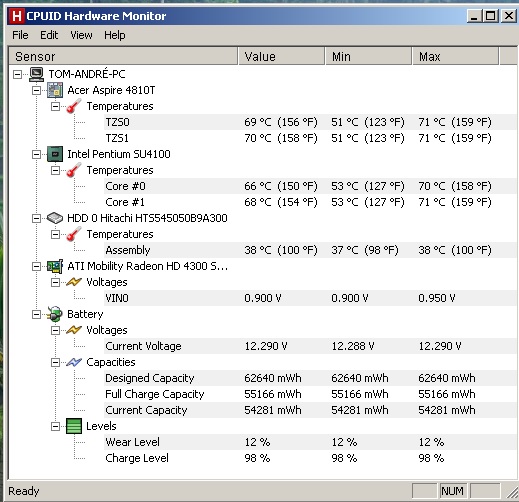The height and width of the screenshot is (502, 519).
Task: Click the HDD 0 Hitachi HTS545050B9A300 label
Action: click(x=147, y=218)
